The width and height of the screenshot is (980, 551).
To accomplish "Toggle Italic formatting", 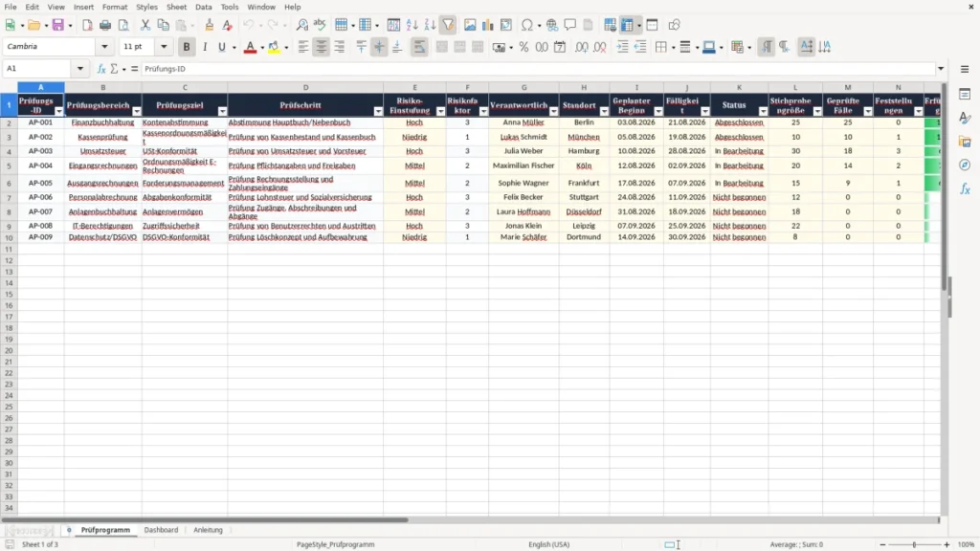I will click(205, 47).
